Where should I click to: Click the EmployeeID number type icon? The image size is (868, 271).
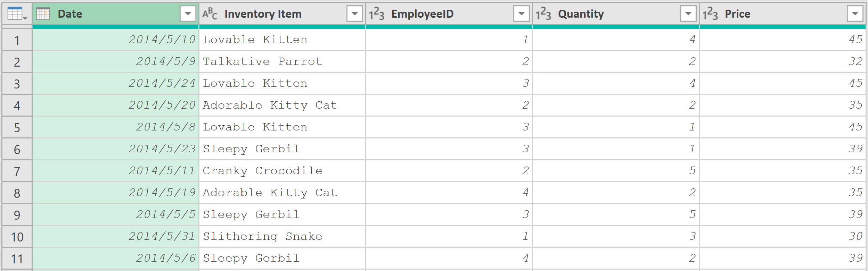[x=376, y=14]
